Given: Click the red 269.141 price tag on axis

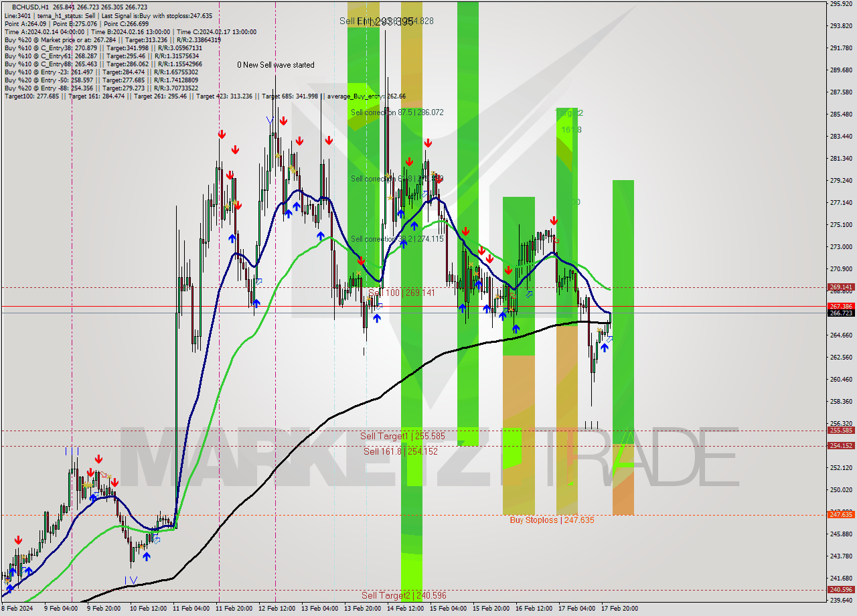Looking at the screenshot, I should 841,287.
